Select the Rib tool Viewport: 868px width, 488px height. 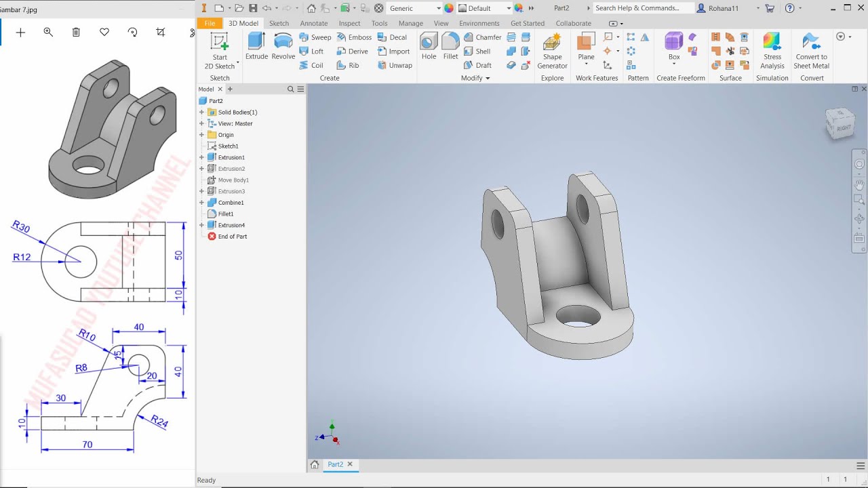(348, 65)
